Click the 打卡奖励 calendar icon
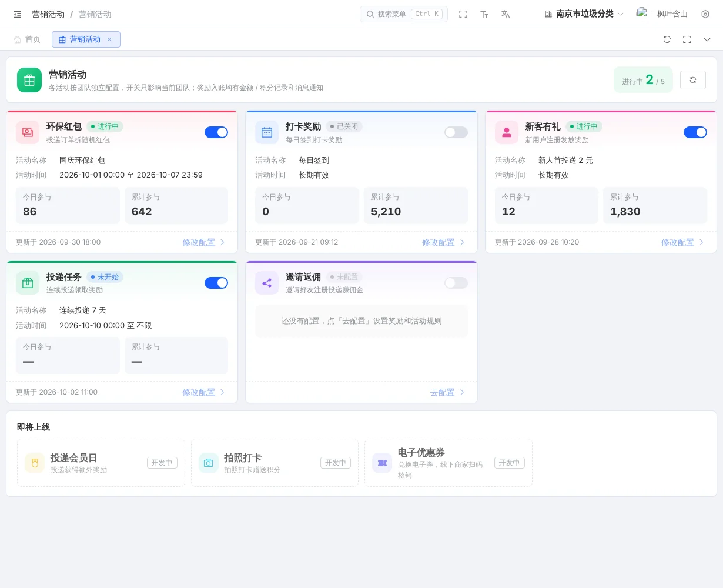Viewport: 723px width, 588px height. [x=267, y=132]
